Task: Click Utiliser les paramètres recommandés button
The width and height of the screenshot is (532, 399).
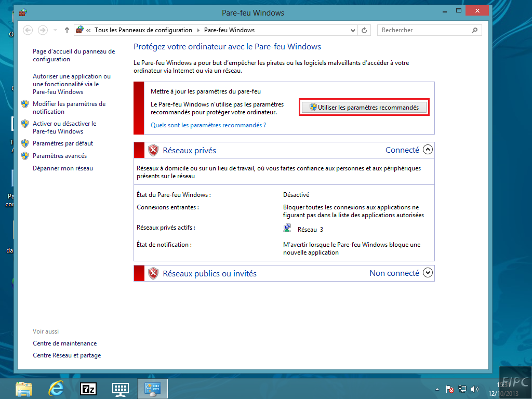Action: point(364,107)
